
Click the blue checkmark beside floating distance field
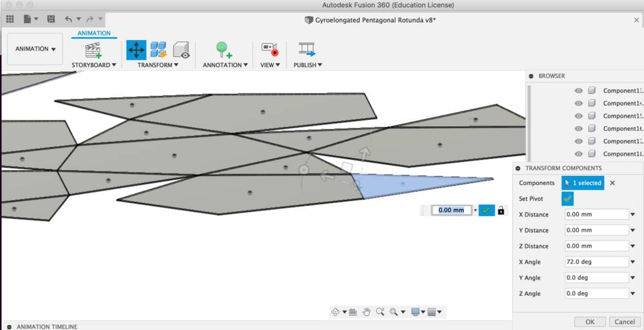tap(486, 210)
